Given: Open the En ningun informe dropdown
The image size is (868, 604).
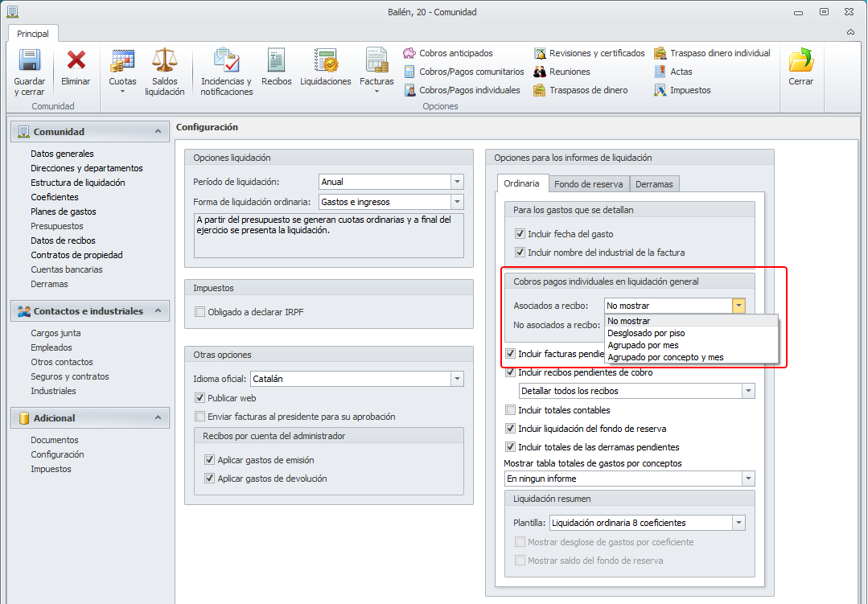Looking at the screenshot, I should pos(748,479).
